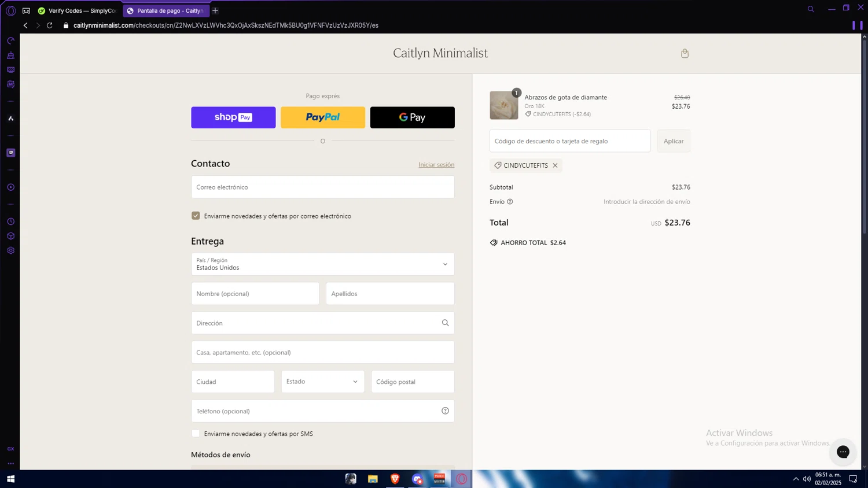The width and height of the screenshot is (868, 488).
Task: Remove the CINDYCUTEFITS discount code
Action: 555,165
